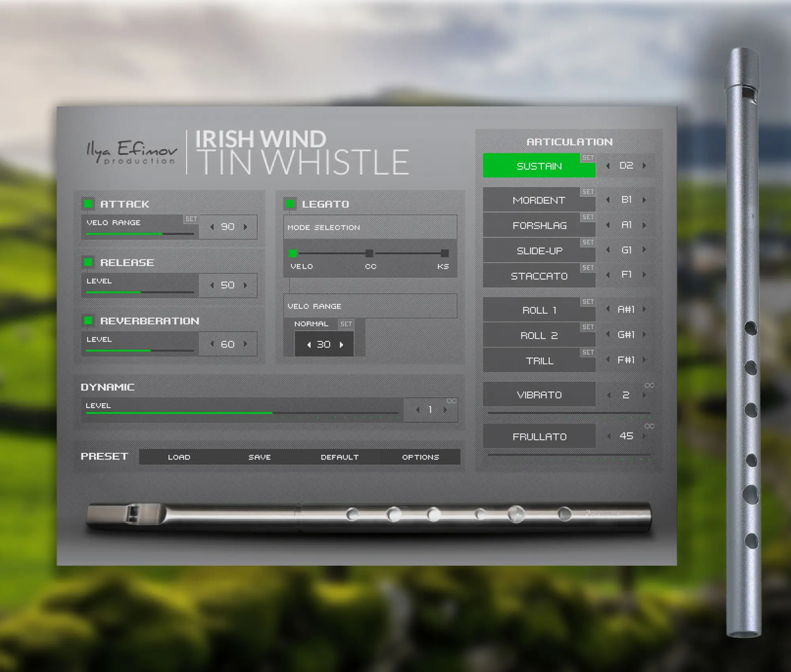Click the Dynamic level slider bar
The image size is (791, 672).
tap(241, 413)
